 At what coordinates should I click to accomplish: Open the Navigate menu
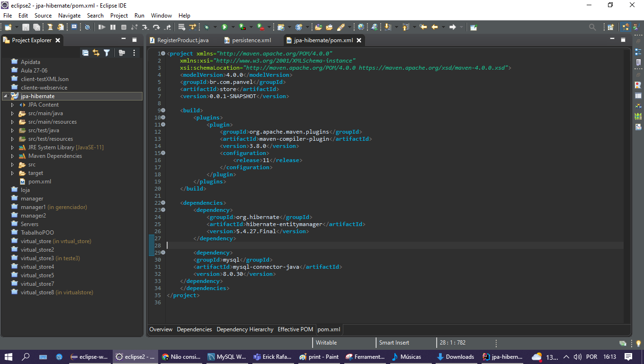click(69, 16)
